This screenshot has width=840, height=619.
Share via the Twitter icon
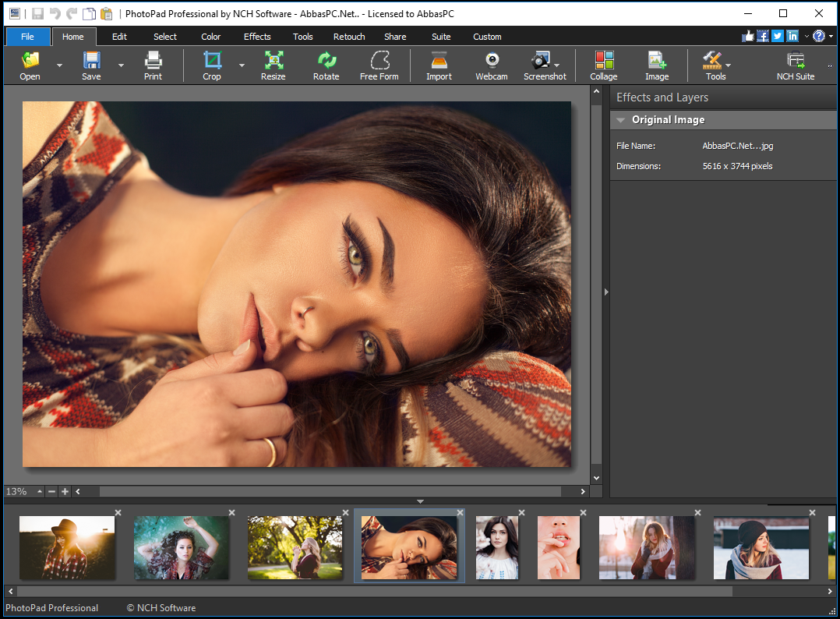[778, 36]
